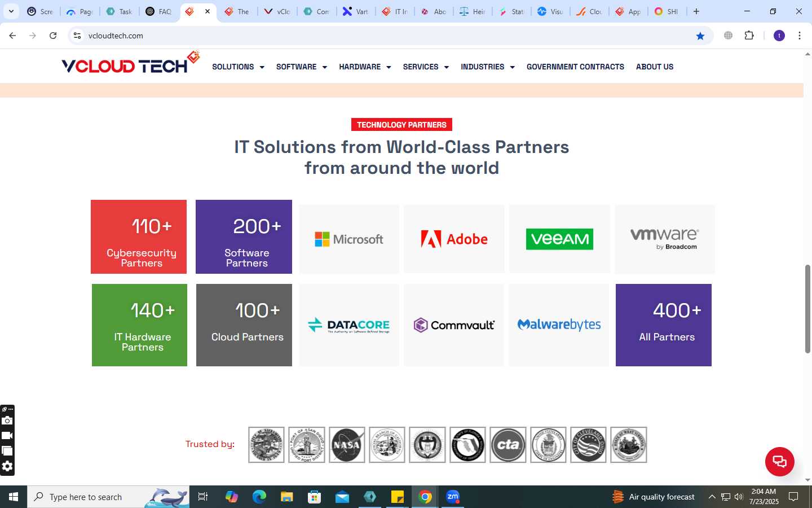Image resolution: width=812 pixels, height=508 pixels.
Task: Open a new browser tab
Action: [696, 11]
